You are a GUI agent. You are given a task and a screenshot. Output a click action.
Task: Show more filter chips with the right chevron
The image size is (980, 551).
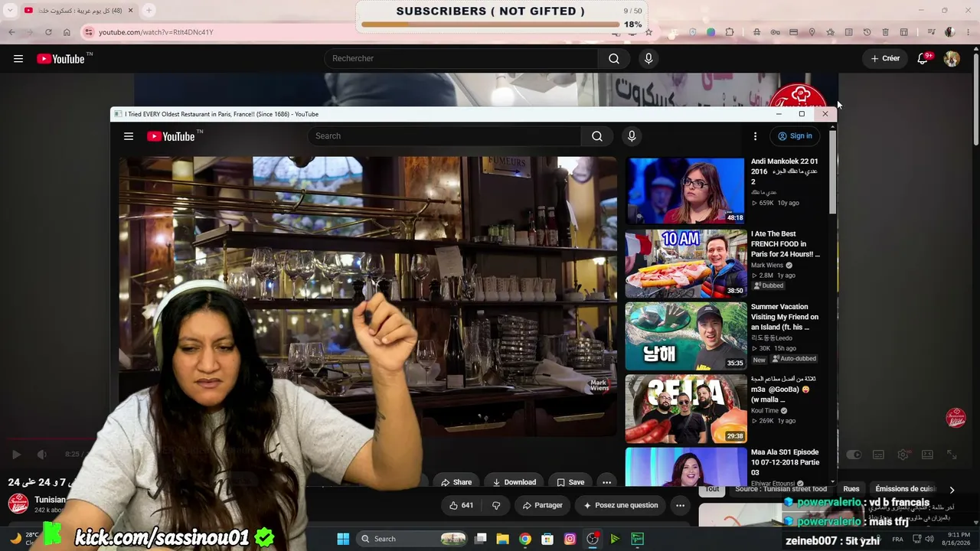point(952,490)
